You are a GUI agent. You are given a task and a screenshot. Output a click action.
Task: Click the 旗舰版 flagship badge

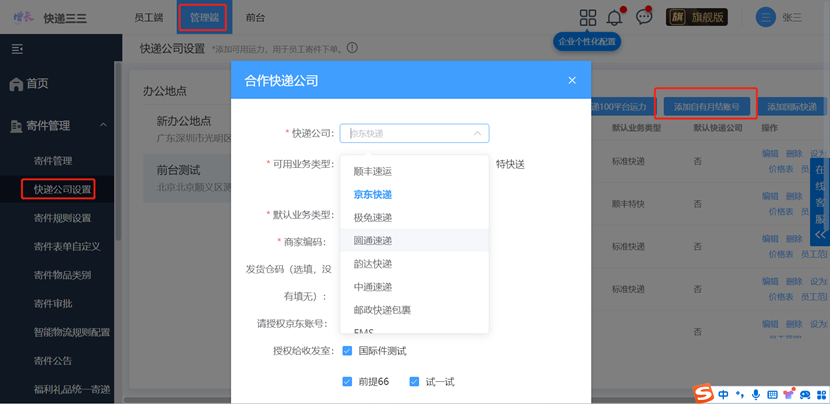[x=697, y=17]
